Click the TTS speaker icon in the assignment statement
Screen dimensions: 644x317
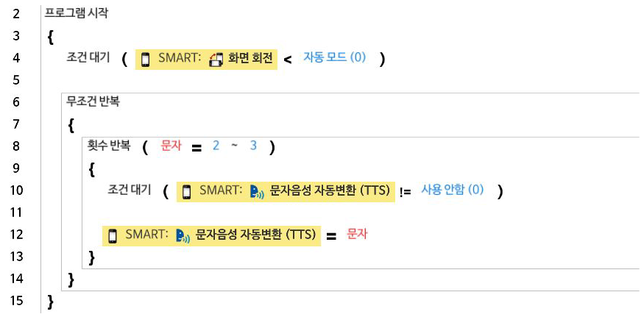click(x=183, y=235)
